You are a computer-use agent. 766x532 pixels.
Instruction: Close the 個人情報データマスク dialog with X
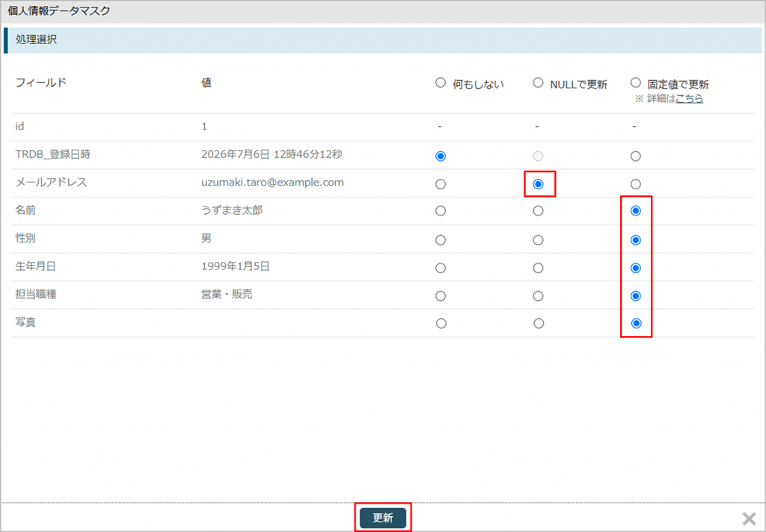(749, 519)
